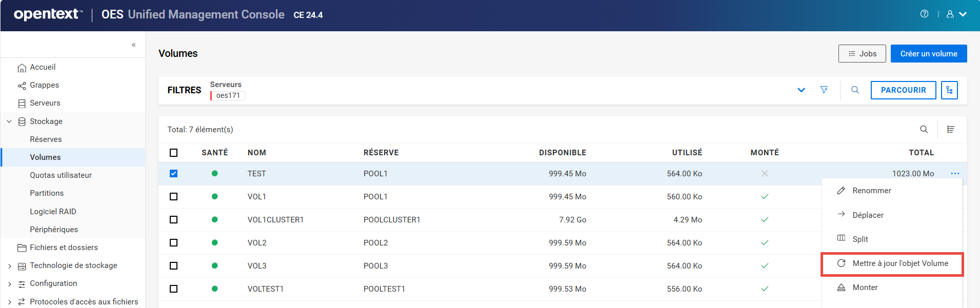This screenshot has height=308, width=980.
Task: Uncheck the TEST volume checkbox
Action: [173, 174]
